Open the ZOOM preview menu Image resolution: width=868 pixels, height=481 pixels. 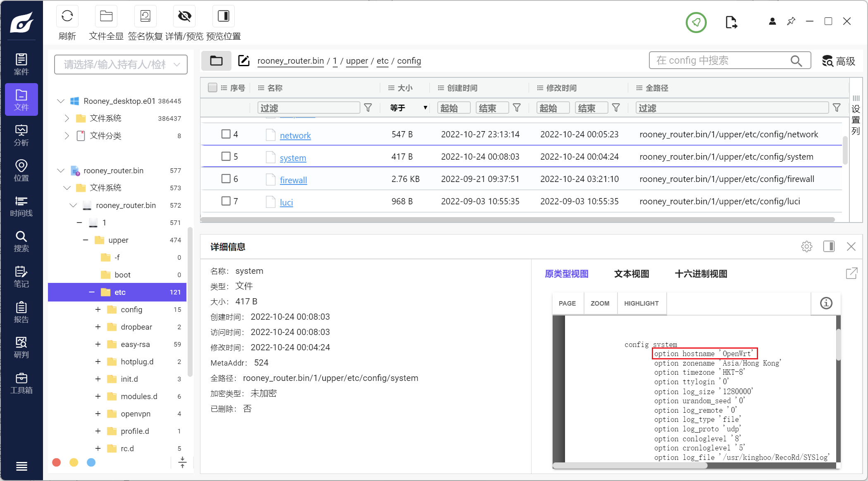click(600, 303)
